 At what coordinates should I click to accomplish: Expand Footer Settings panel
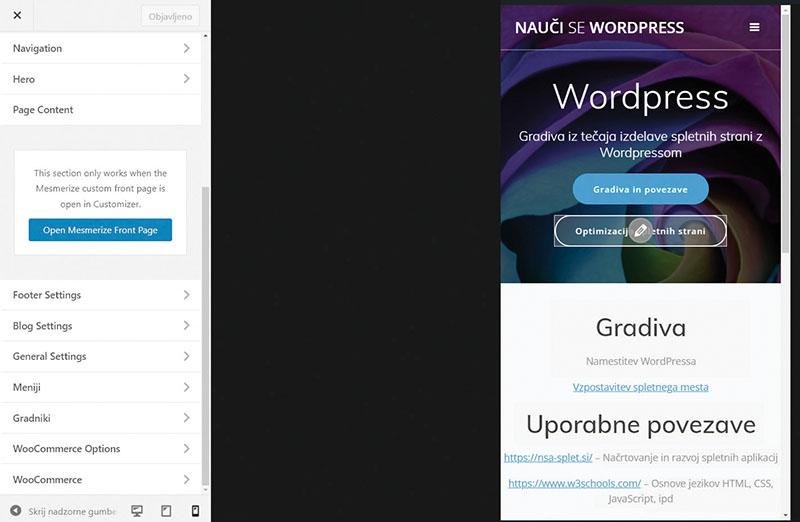point(100,295)
